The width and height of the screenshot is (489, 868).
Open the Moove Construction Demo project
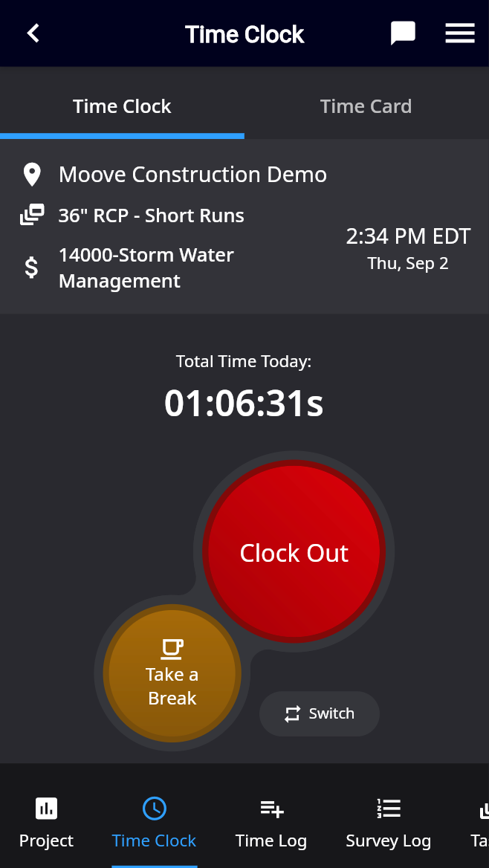(x=192, y=175)
